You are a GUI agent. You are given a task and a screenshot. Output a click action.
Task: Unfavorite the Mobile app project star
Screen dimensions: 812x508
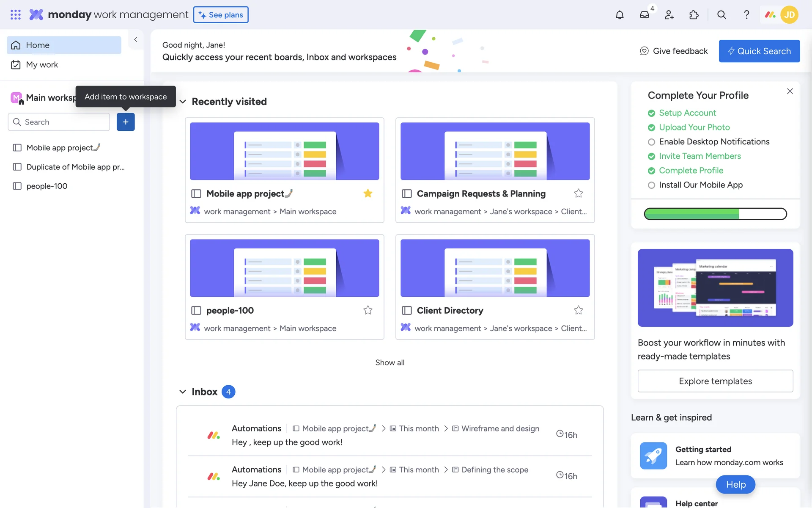point(368,193)
